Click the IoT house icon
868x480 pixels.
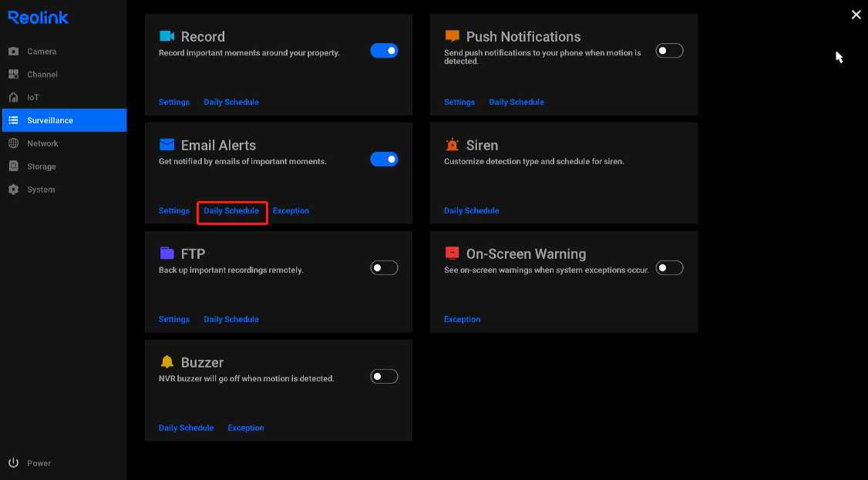coord(14,97)
